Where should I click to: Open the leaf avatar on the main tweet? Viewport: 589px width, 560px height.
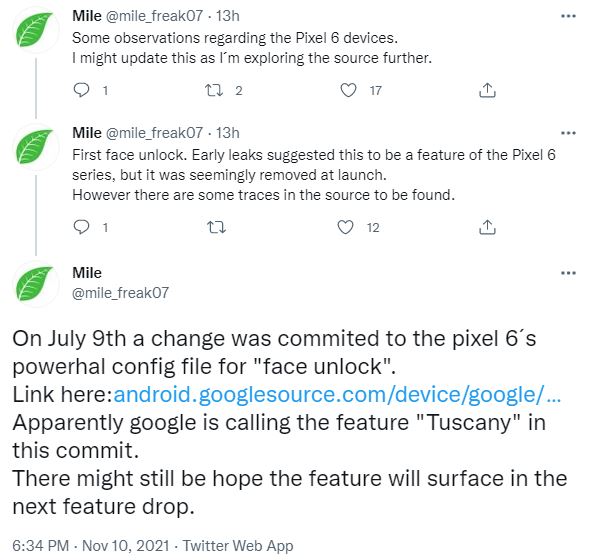click(35, 283)
